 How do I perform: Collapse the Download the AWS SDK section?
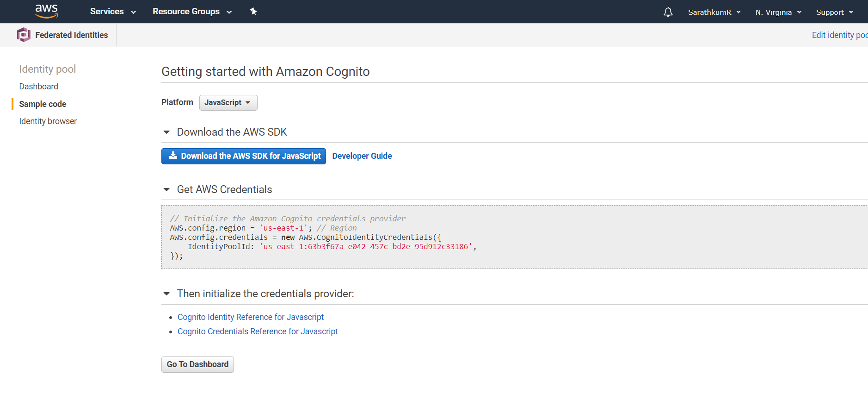[166, 132]
